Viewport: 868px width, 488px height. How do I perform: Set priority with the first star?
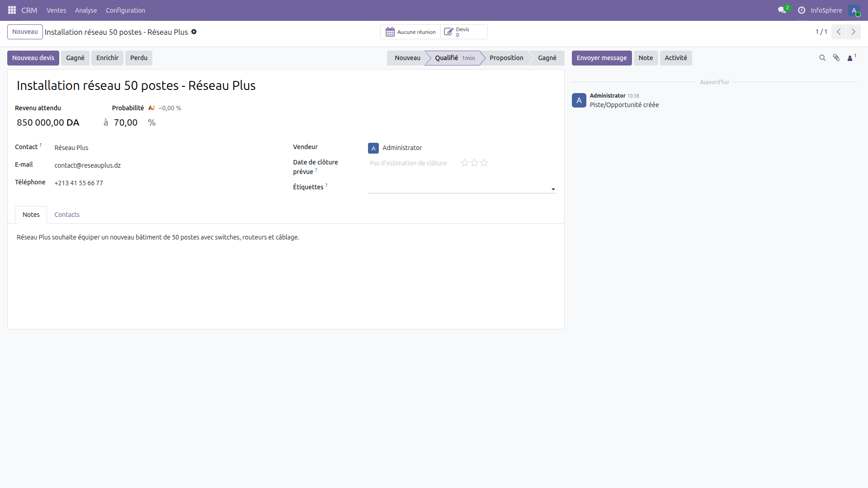[x=464, y=163]
